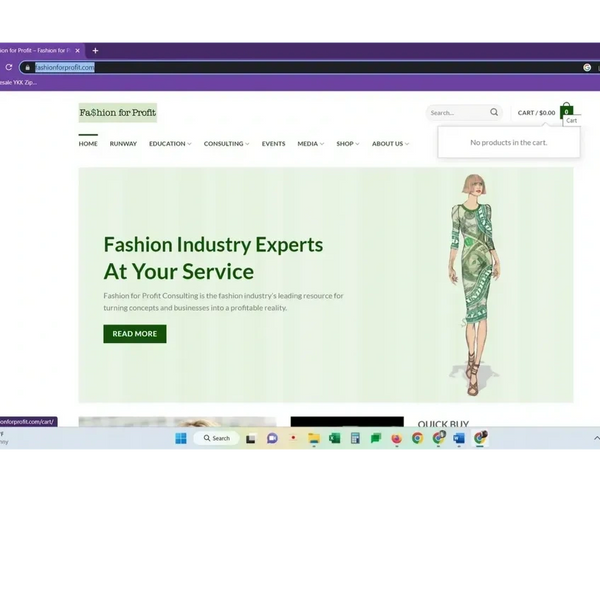Reload the page with the refresh icon
The width and height of the screenshot is (600, 600).
tap(9, 67)
